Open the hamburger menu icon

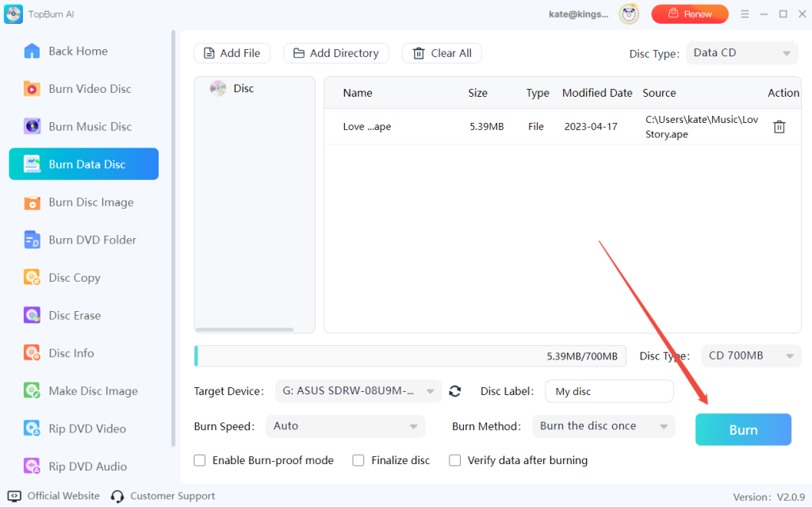point(745,14)
